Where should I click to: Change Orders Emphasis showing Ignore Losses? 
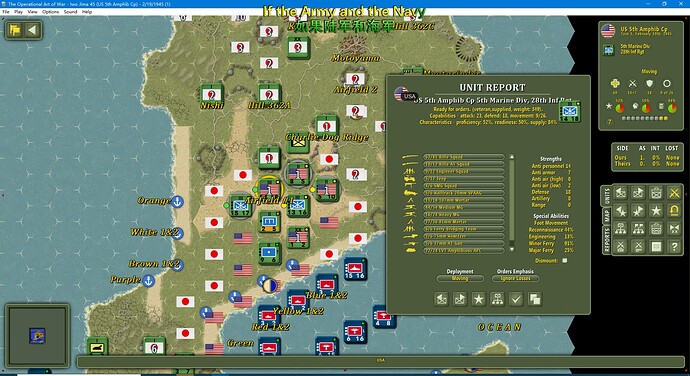pos(515,278)
